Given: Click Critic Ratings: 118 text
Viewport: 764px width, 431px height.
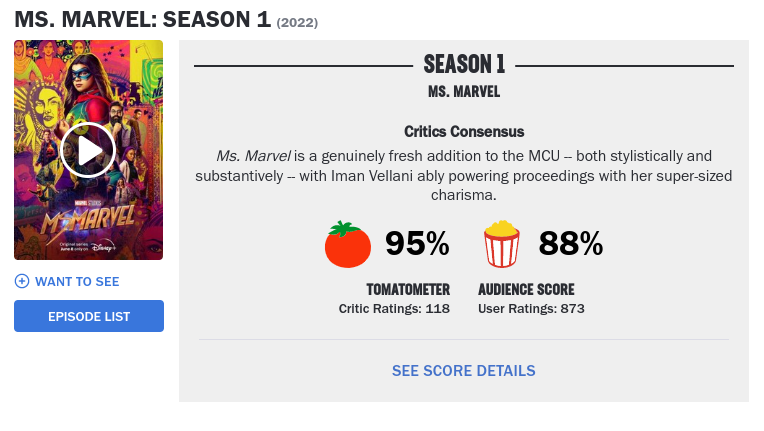Looking at the screenshot, I should pos(394,309).
